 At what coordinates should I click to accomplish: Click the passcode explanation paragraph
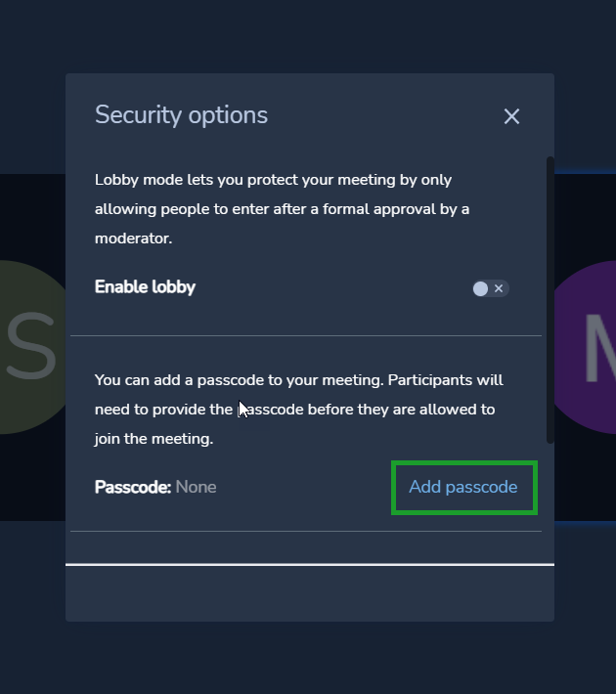[x=299, y=410]
